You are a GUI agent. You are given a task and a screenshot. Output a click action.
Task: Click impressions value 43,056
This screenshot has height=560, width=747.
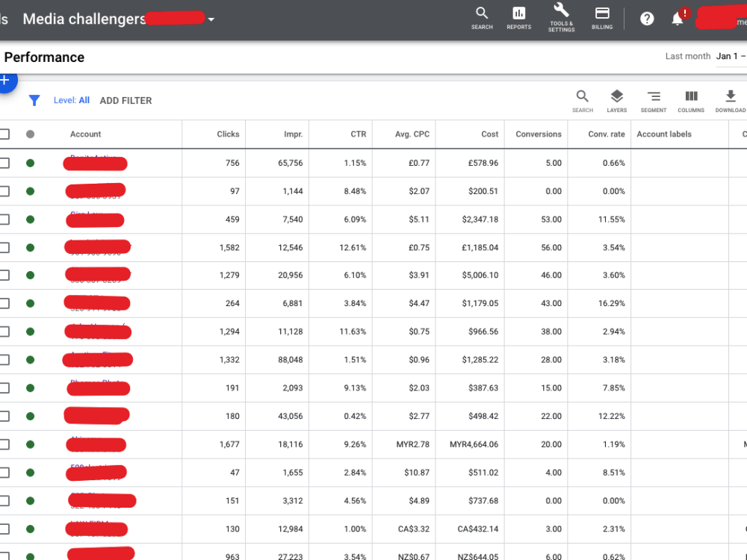[x=290, y=416]
